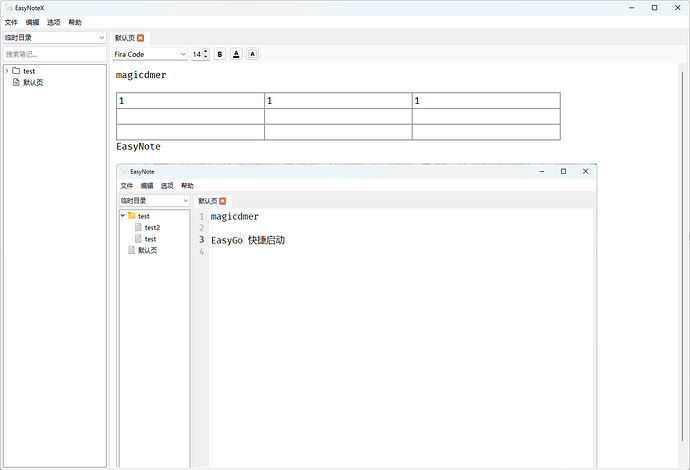Open the Fira Code font dropdown

pos(150,54)
